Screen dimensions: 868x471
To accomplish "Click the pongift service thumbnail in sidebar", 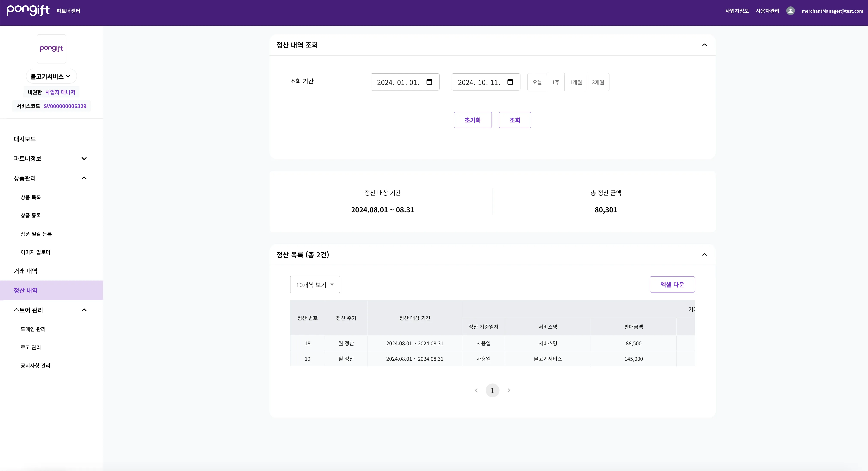I will [51, 48].
